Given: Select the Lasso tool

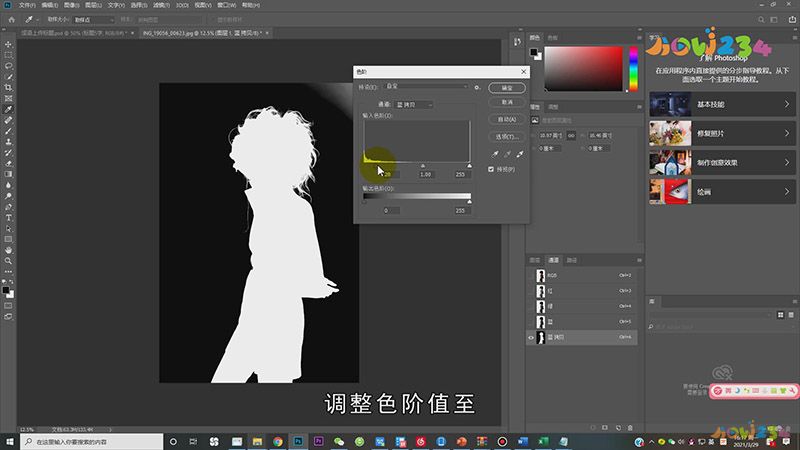Looking at the screenshot, I should (x=8, y=66).
